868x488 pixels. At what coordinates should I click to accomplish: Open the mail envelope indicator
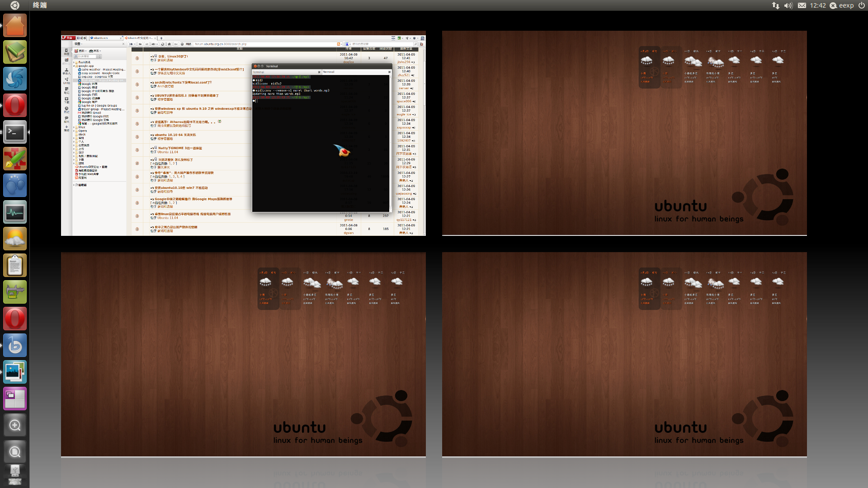[802, 5]
